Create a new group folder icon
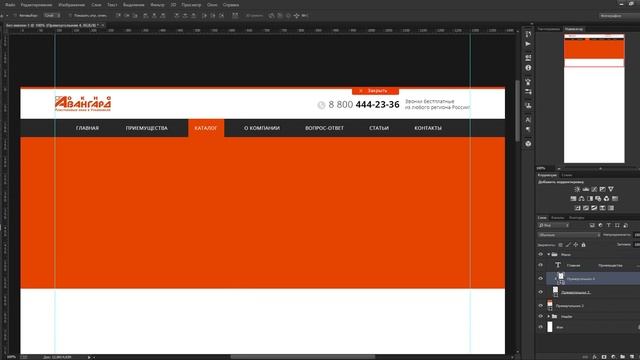640x360 pixels. pos(622,357)
